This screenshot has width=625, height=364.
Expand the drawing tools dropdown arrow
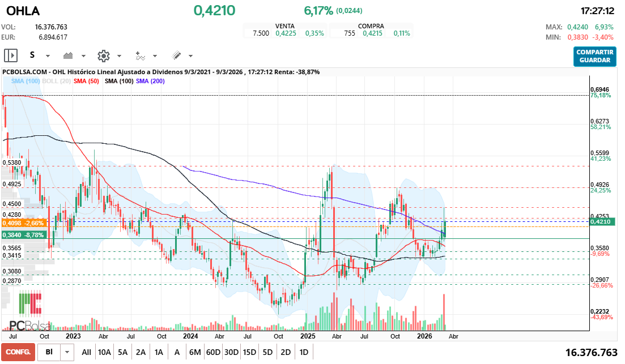coord(190,56)
